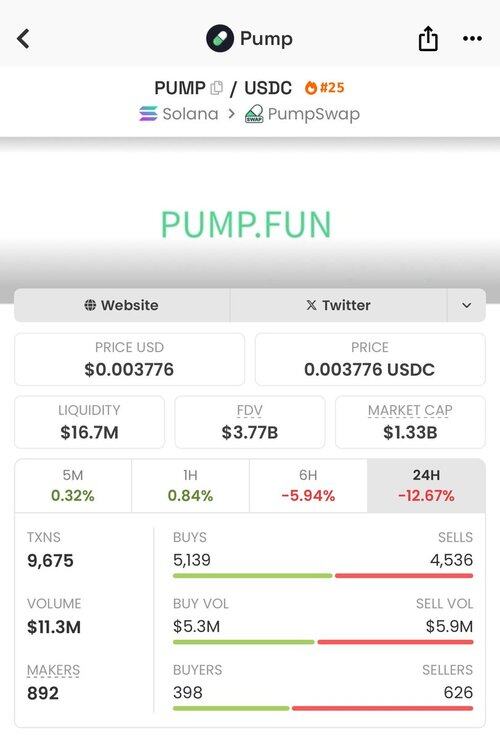Viewport: 500px width, 739px height.
Task: Open the Twitter link button
Action: click(338, 305)
